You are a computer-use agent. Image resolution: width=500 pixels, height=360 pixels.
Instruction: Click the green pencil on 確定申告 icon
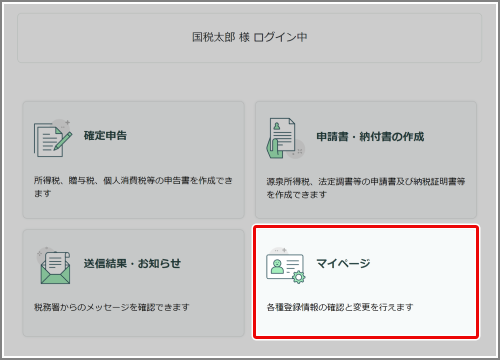pos(63,140)
